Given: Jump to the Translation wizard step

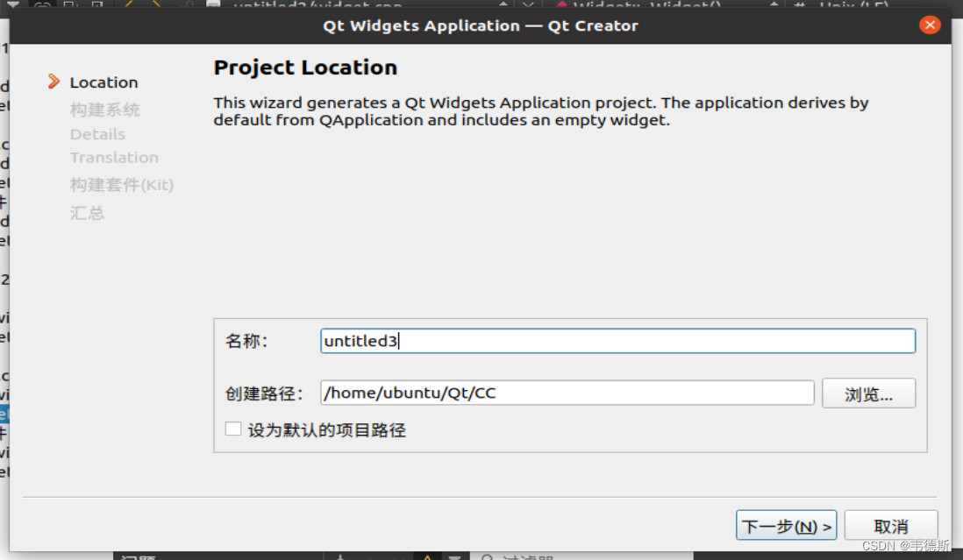Looking at the screenshot, I should click(x=114, y=158).
